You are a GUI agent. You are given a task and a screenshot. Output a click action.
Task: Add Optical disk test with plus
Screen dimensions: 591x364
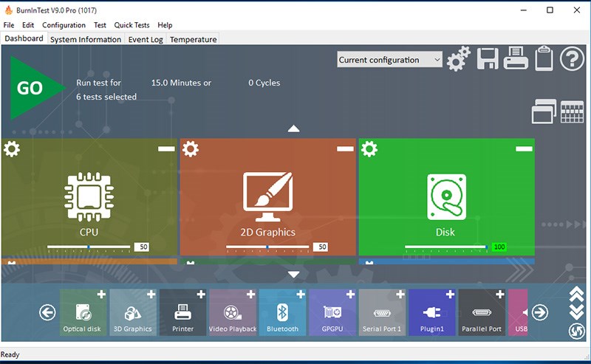(101, 295)
